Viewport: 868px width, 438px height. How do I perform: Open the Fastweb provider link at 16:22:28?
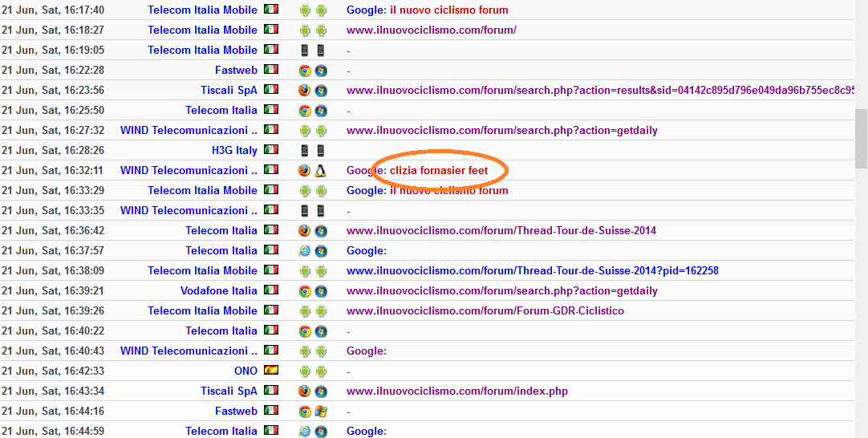click(x=237, y=71)
